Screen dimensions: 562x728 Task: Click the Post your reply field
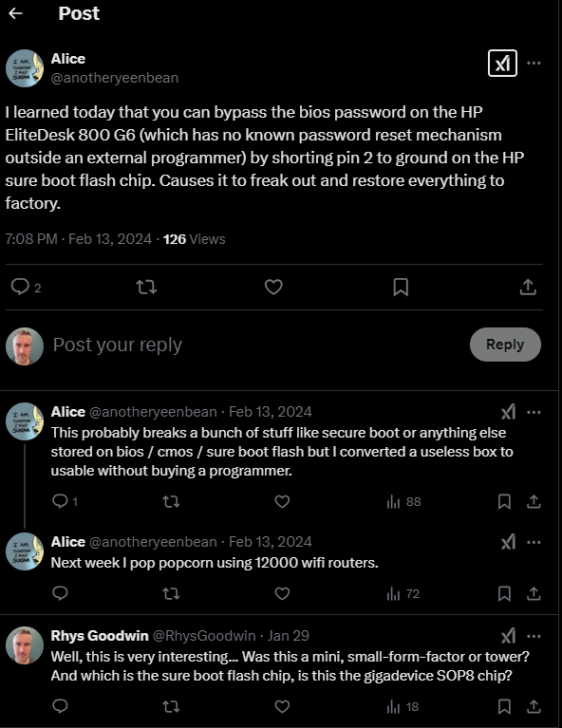(x=255, y=345)
